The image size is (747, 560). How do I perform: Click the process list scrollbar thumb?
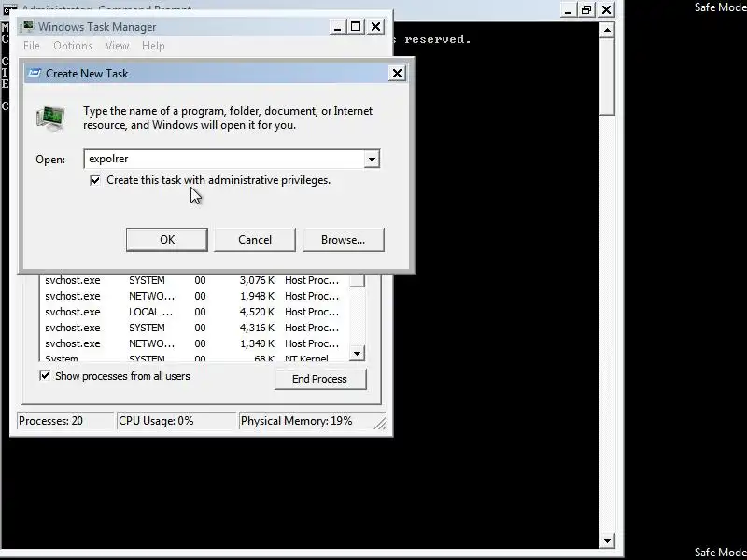click(x=357, y=280)
